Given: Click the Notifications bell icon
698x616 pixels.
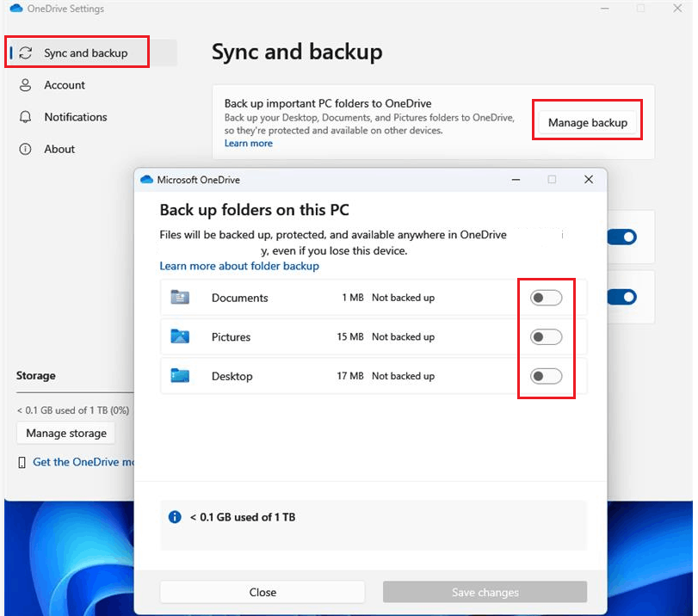Looking at the screenshot, I should point(25,117).
